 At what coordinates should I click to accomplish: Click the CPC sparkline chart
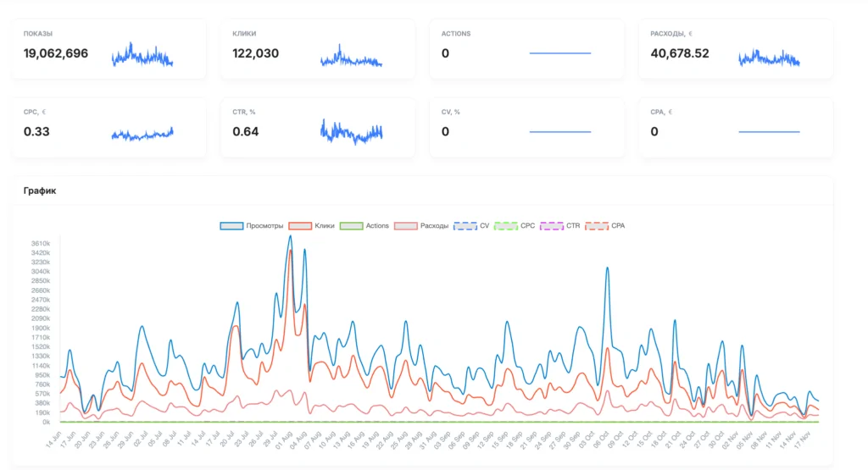[x=142, y=134]
